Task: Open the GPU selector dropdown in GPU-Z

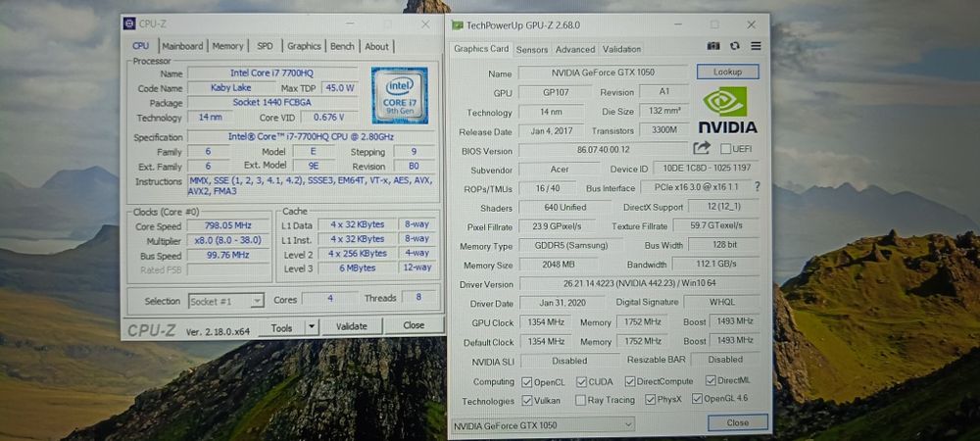Action: 543,425
